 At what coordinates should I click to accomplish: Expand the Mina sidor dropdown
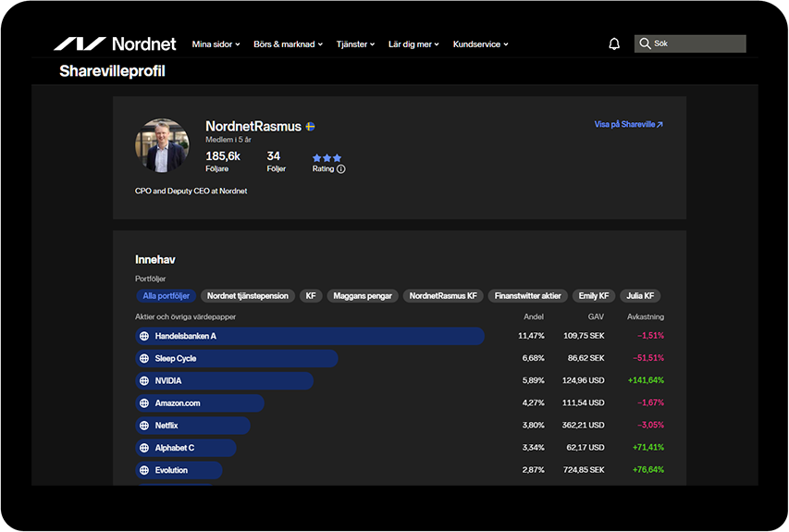(x=216, y=44)
